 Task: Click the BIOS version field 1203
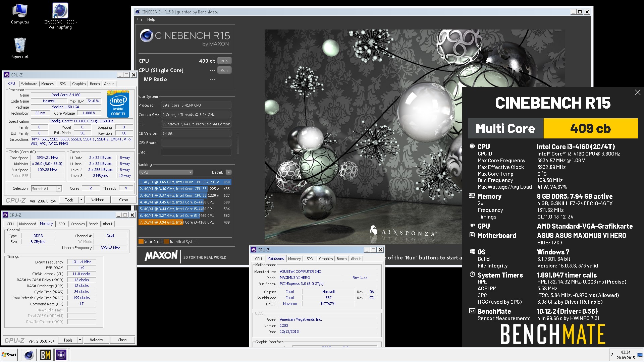tap(328, 325)
